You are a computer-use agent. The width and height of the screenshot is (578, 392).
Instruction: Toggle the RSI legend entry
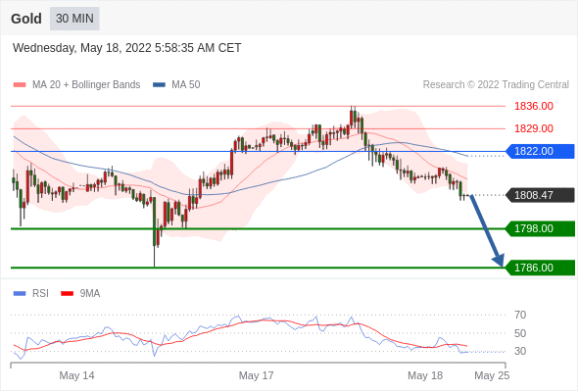(31, 294)
